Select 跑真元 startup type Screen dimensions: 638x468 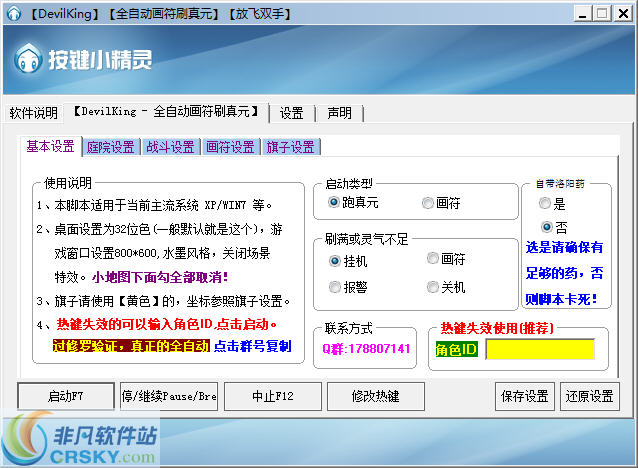pos(353,202)
